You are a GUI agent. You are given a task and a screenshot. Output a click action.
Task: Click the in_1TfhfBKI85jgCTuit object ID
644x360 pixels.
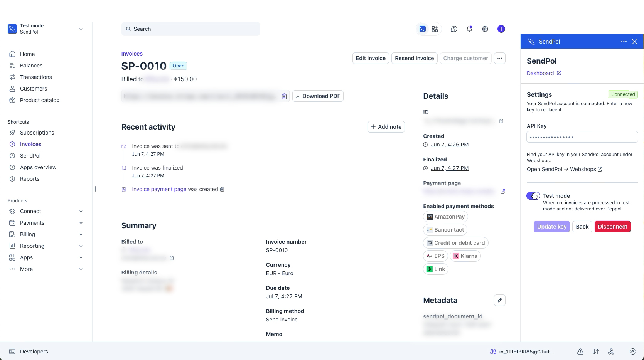tap(526, 352)
